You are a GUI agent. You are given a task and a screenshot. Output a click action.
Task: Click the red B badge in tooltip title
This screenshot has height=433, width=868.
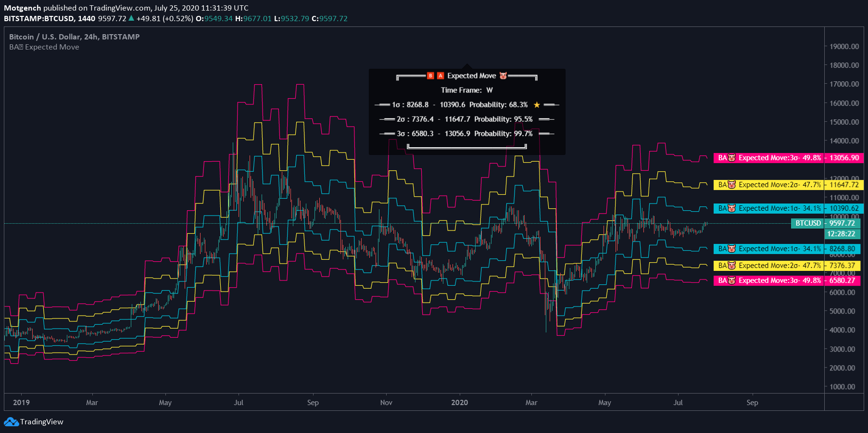click(430, 76)
